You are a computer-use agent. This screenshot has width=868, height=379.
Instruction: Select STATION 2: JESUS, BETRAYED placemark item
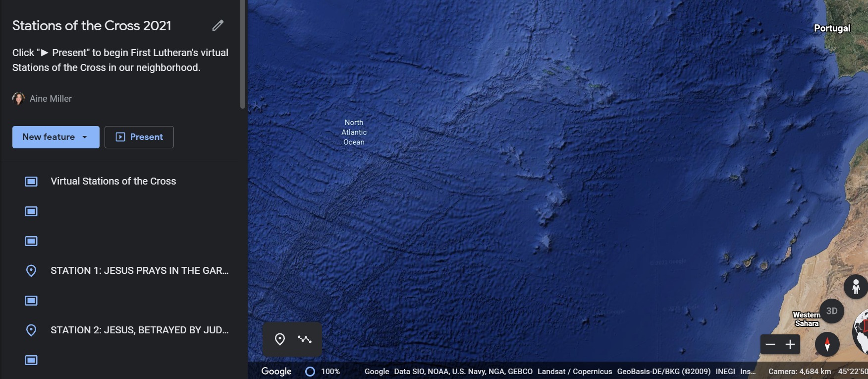tap(139, 330)
